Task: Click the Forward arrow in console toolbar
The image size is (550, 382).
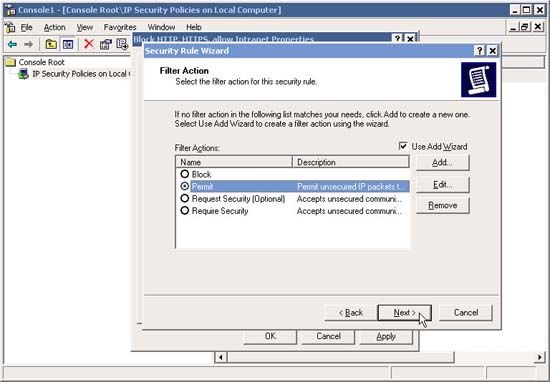Action: coord(28,44)
